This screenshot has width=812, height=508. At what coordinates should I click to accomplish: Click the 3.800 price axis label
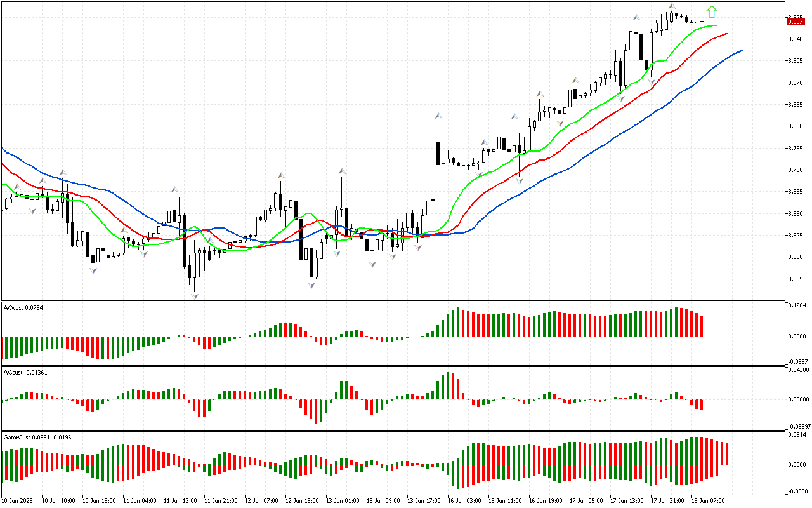pos(795,126)
